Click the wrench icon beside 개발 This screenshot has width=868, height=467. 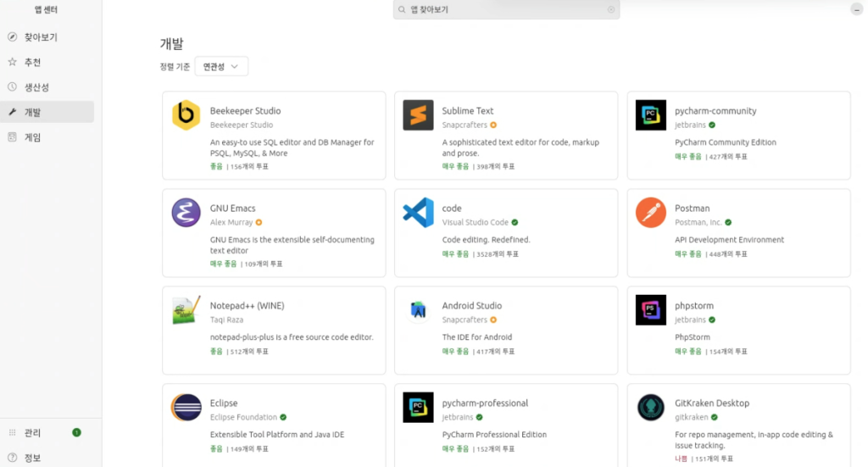(x=12, y=112)
